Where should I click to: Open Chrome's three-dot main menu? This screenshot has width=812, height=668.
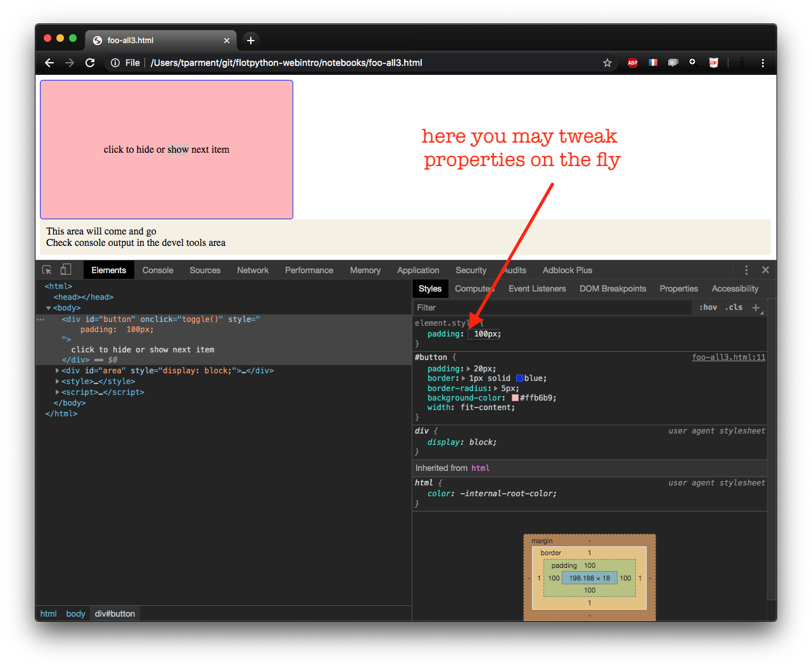763,63
